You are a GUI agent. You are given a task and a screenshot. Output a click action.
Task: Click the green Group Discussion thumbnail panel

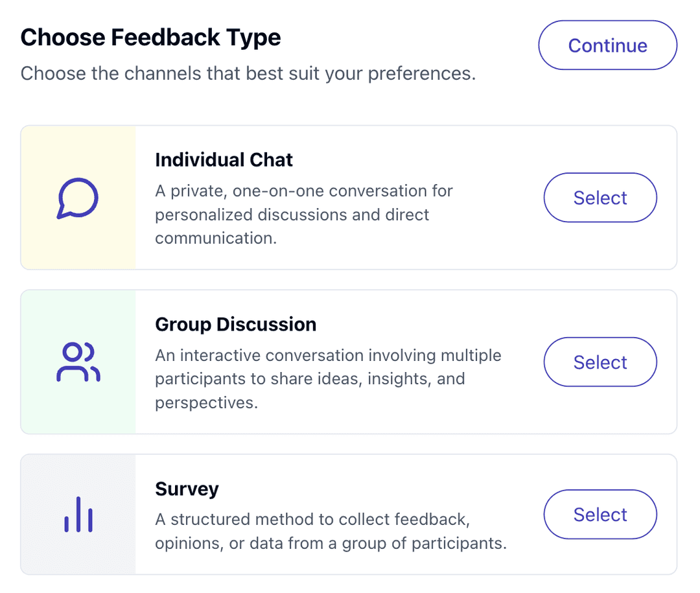point(78,362)
